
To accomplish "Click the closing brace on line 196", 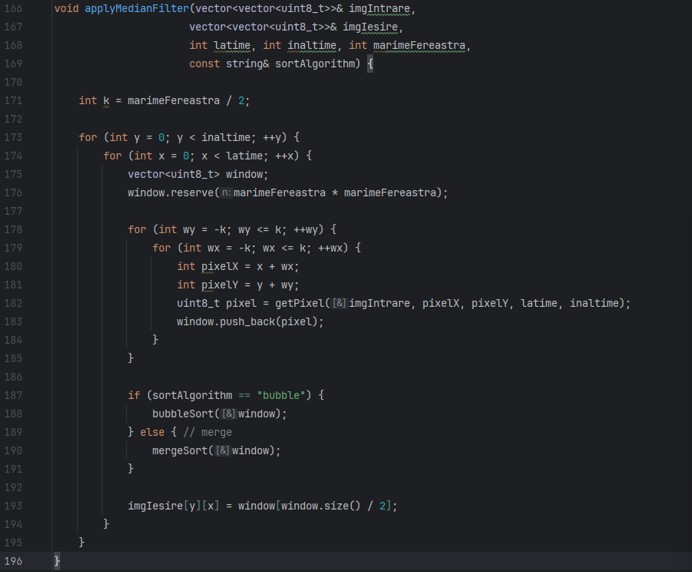I will pyautogui.click(x=57, y=561).
